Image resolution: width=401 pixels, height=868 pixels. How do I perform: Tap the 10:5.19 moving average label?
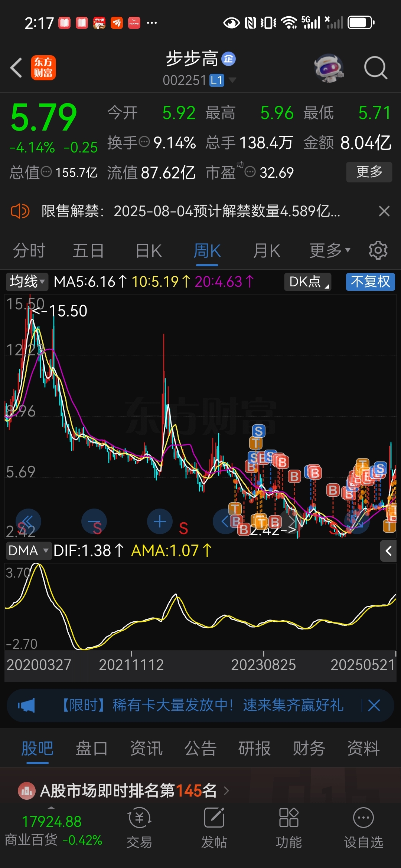[161, 282]
